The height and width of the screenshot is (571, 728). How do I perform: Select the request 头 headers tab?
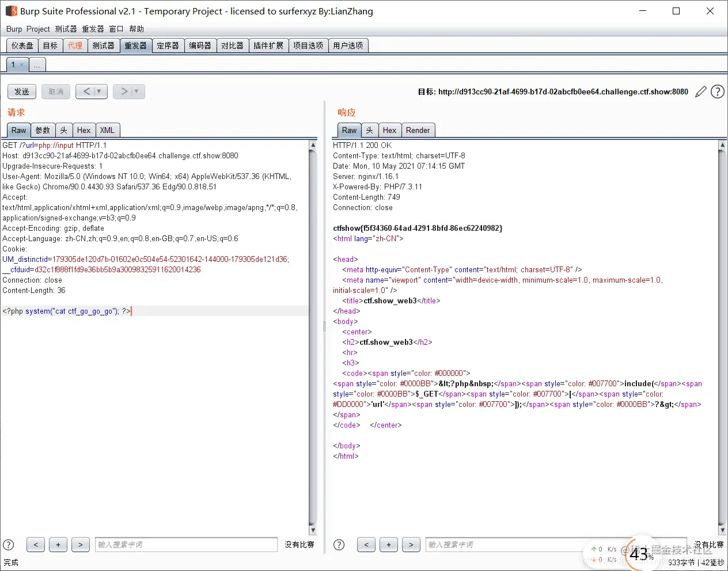(64, 130)
